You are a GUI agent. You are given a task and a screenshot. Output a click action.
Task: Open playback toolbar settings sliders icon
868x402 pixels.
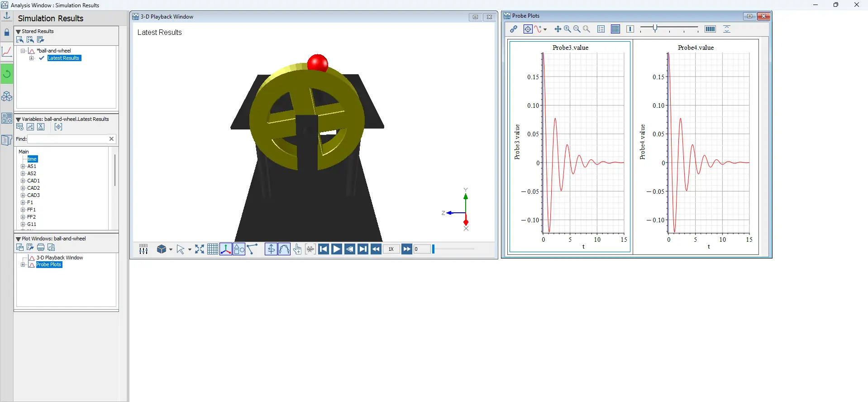143,249
